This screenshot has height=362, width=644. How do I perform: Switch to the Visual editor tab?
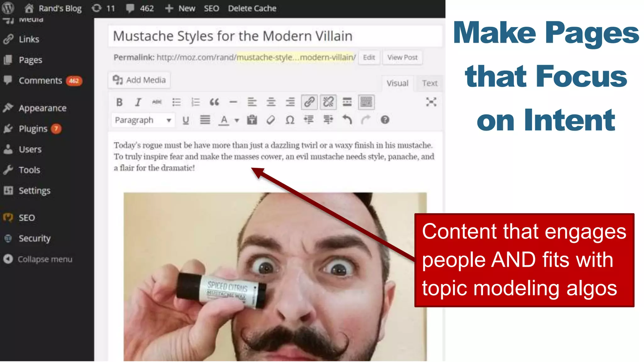coord(397,83)
